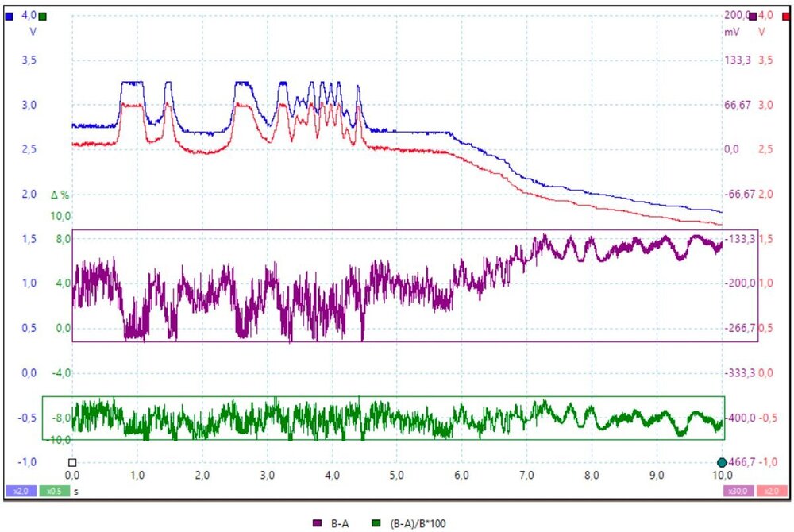Click the mV unit label on right axis
The width and height of the screenshot is (794, 532).
pyautogui.click(x=731, y=33)
